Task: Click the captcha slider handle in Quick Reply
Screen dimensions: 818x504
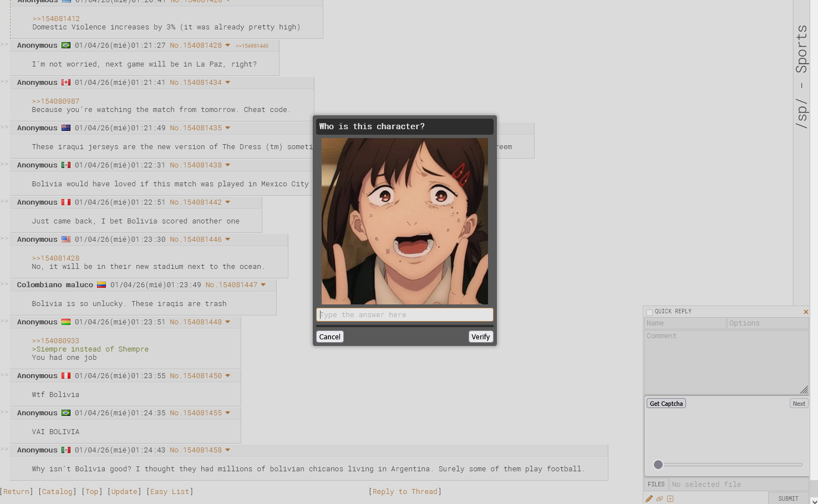Action: (x=658, y=465)
